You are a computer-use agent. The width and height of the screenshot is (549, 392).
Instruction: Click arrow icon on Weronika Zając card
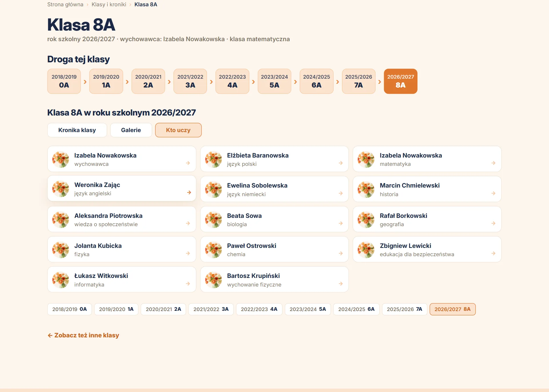click(x=189, y=192)
